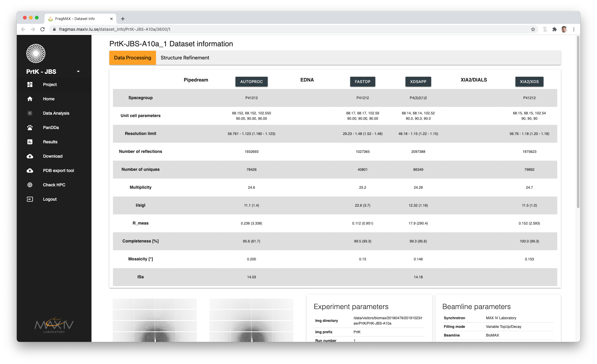Click the first diffraction image thumbnail
597x364 pixels.
[x=155, y=320]
